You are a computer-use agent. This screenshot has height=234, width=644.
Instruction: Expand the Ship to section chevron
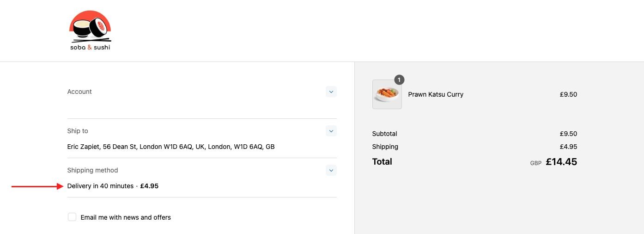click(x=331, y=131)
